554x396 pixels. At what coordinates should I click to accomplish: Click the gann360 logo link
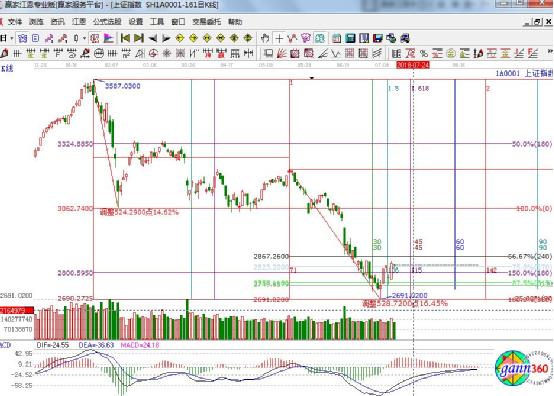tap(522, 368)
